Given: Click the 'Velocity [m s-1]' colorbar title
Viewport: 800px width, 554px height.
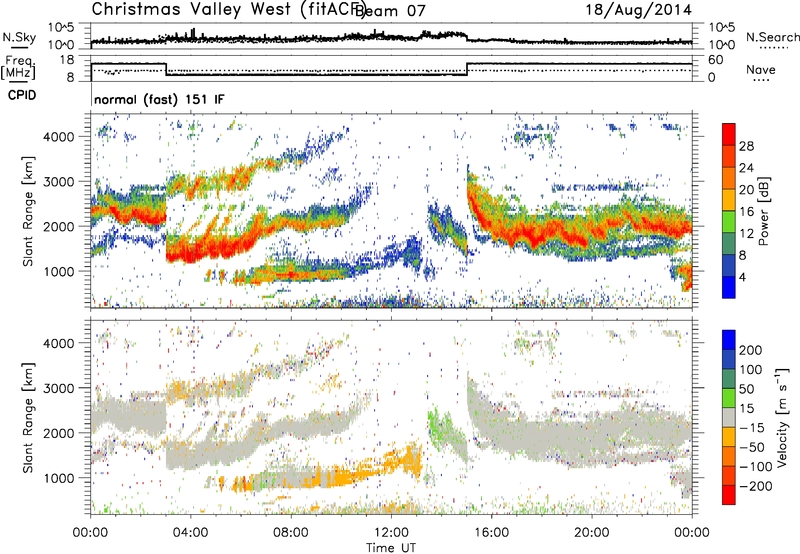Looking at the screenshot, I should [x=782, y=417].
